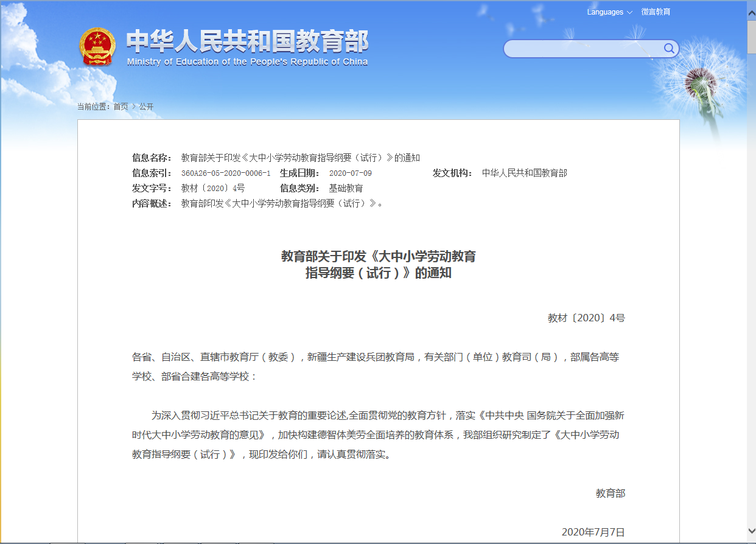Click the 教材〔2020〕4号 value beside 发文字号
This screenshot has width=756, height=544.
[213, 189]
